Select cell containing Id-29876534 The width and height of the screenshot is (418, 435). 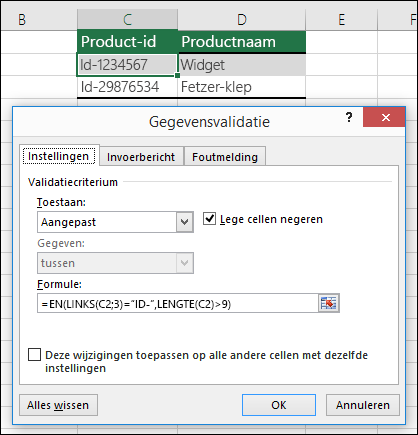pos(127,87)
